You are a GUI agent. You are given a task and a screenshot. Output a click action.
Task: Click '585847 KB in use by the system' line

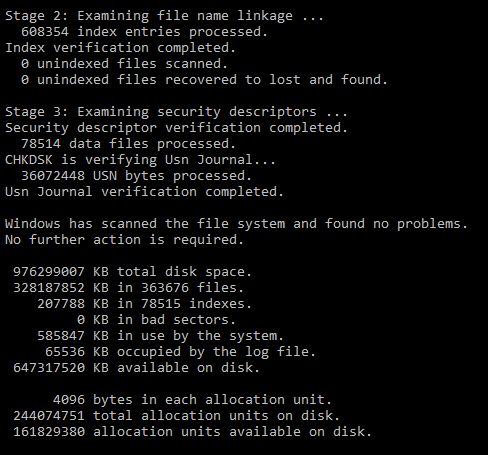click(160, 336)
